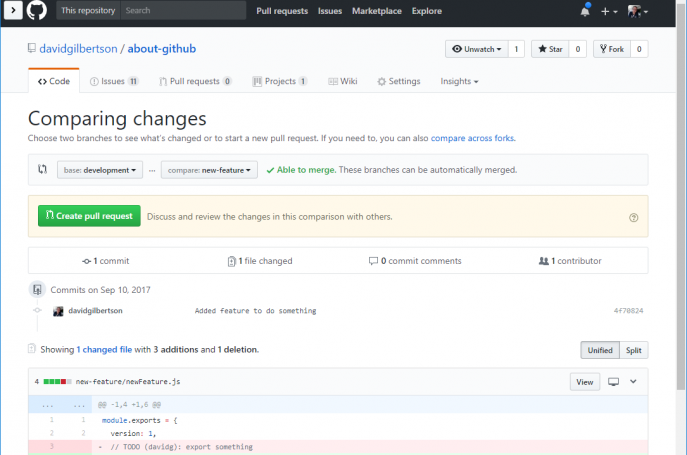Open the plus create-new menu

pyautogui.click(x=609, y=11)
